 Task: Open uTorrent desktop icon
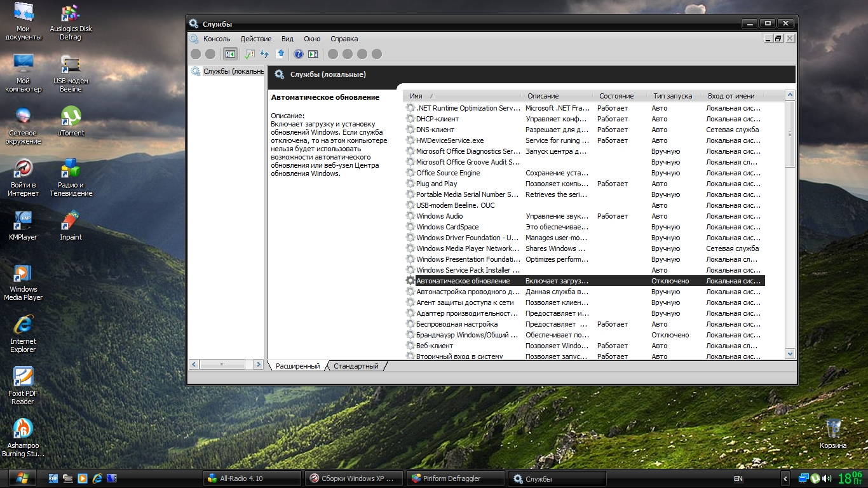pyautogui.click(x=71, y=121)
